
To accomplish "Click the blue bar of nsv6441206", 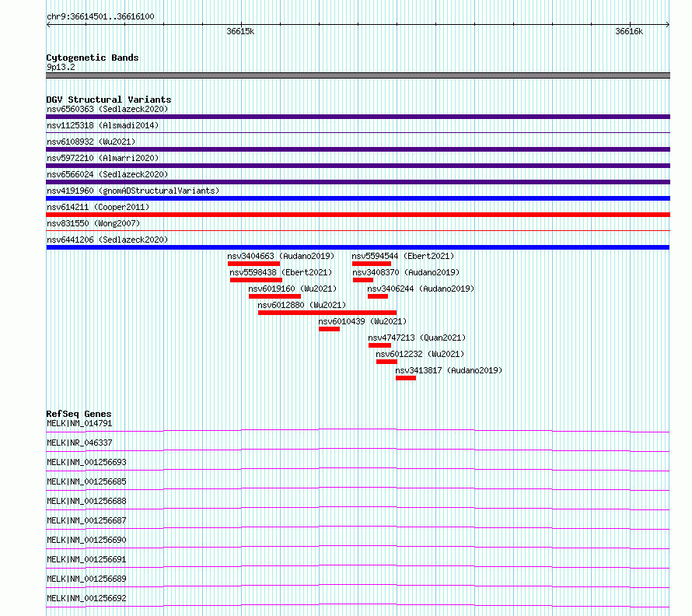I will 358,247.
